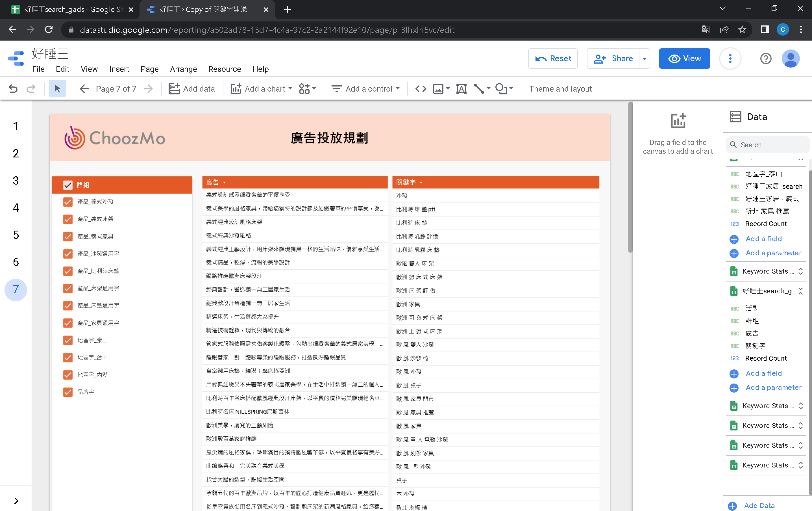812x511 pixels.
Task: Open the Google account avatar
Action: (x=791, y=59)
